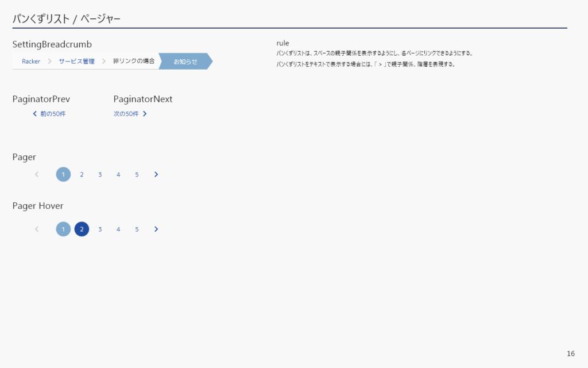Jump to page 3 in the Pager
588x368 pixels.
100,175
